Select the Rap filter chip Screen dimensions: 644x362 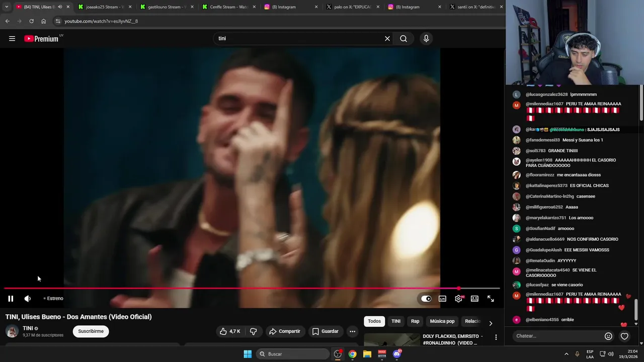pyautogui.click(x=415, y=321)
